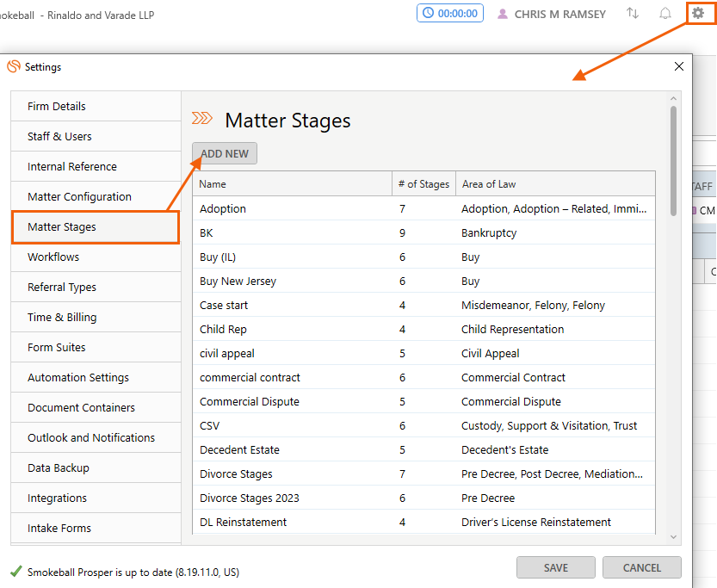Select the civil appeal row
717x588 pixels.
pyautogui.click(x=423, y=354)
